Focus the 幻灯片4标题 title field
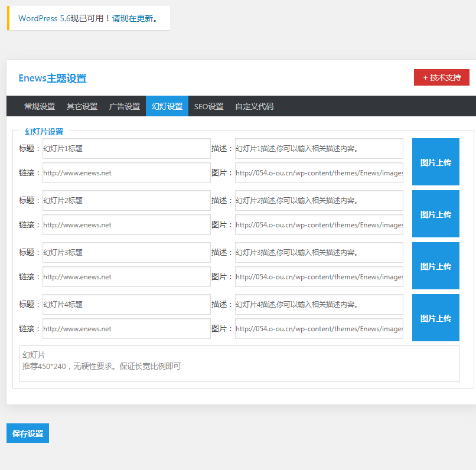476x470 pixels. (126, 305)
